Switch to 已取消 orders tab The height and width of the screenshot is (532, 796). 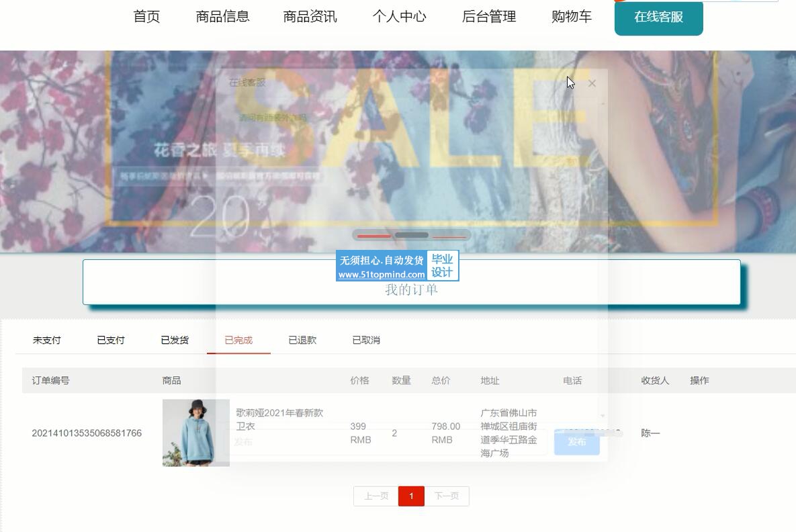[367, 340]
